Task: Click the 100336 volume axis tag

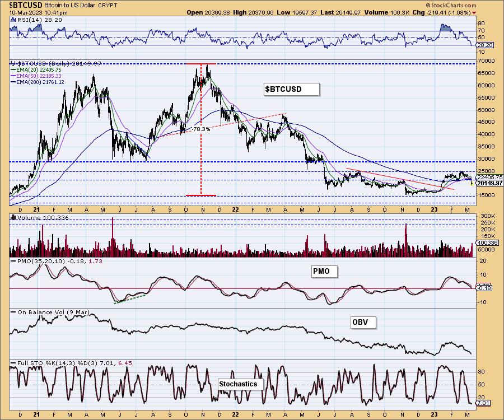Action: tap(488, 243)
